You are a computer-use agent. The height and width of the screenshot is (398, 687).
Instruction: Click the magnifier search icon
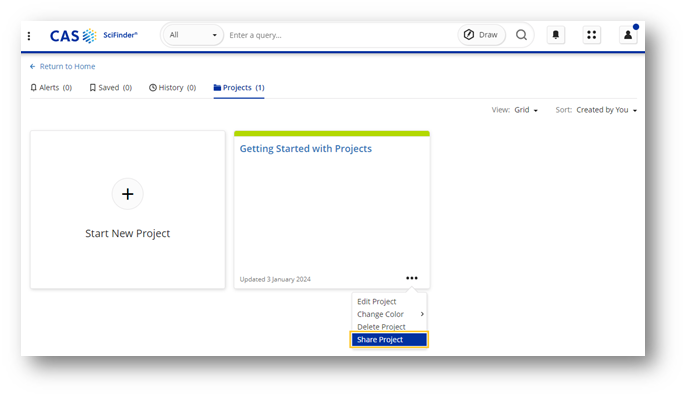click(x=521, y=35)
